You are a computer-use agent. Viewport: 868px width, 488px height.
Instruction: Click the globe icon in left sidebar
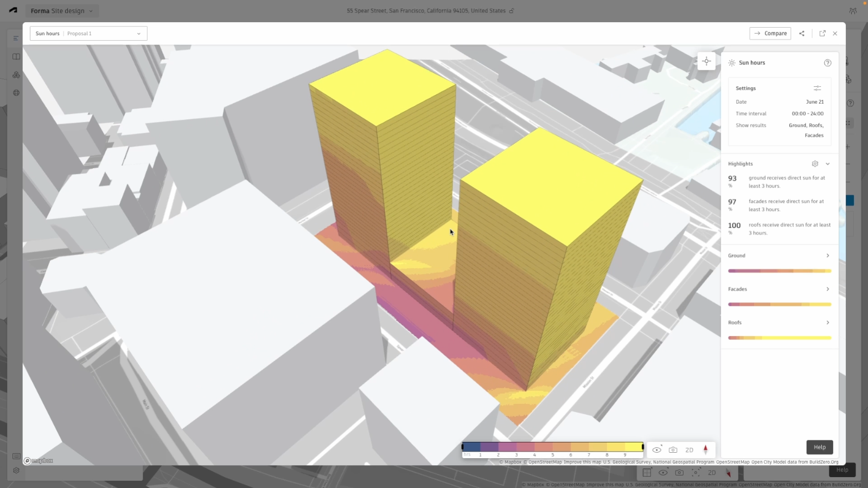(16, 93)
